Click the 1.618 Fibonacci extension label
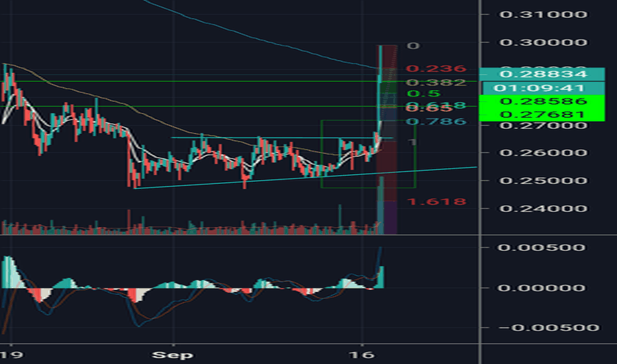 pos(437,202)
